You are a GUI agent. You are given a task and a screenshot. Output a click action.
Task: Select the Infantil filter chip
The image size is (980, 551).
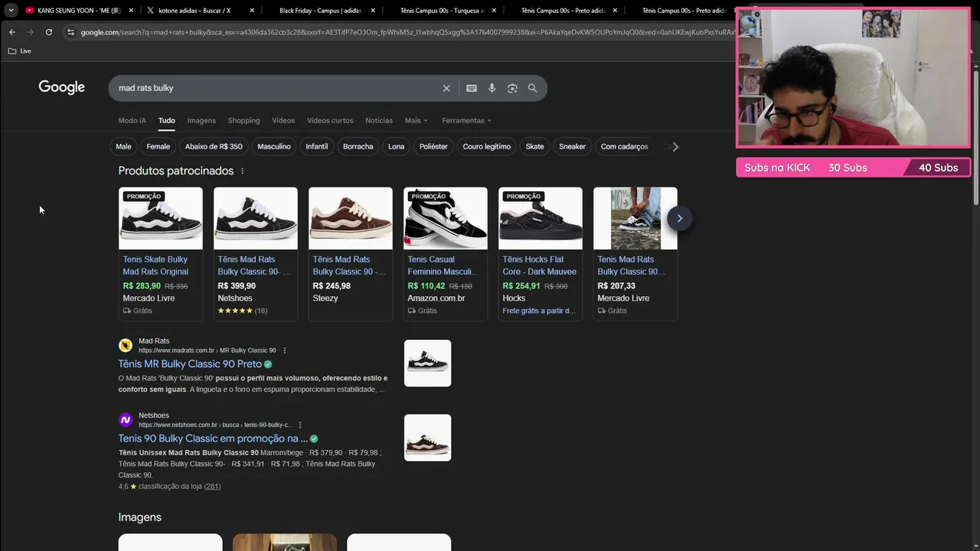(x=316, y=146)
